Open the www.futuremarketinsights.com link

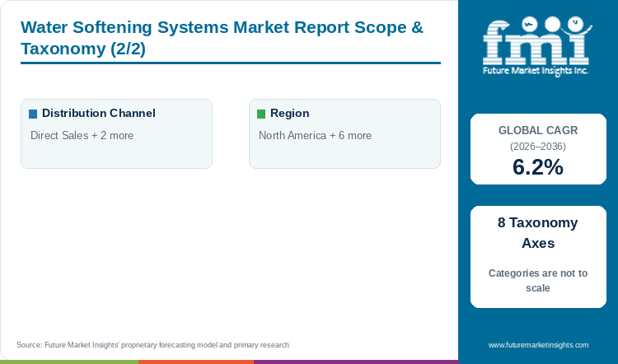click(x=538, y=345)
